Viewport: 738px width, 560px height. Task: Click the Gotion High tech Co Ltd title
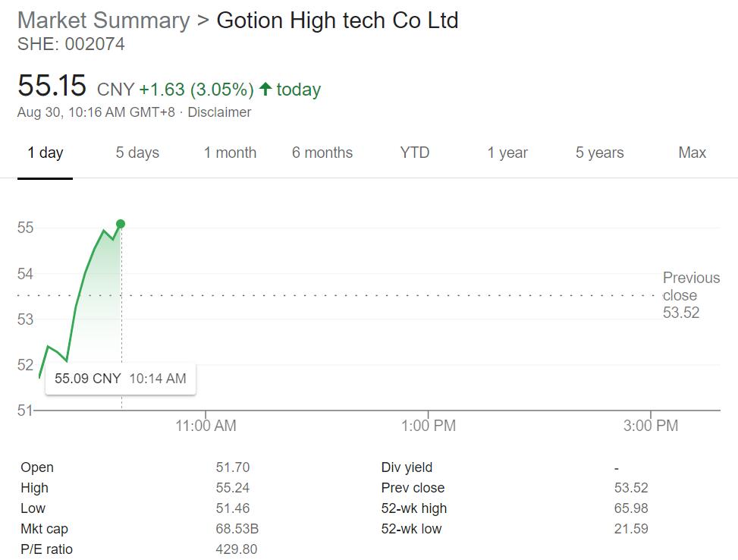pyautogui.click(x=337, y=20)
